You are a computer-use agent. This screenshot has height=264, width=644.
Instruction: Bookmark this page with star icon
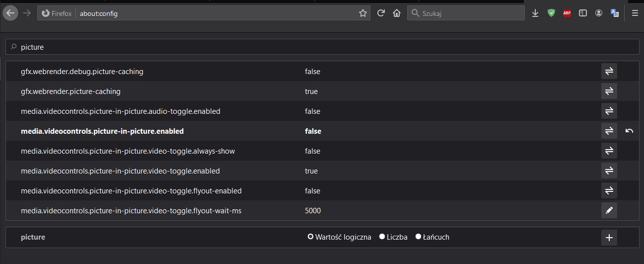point(362,13)
